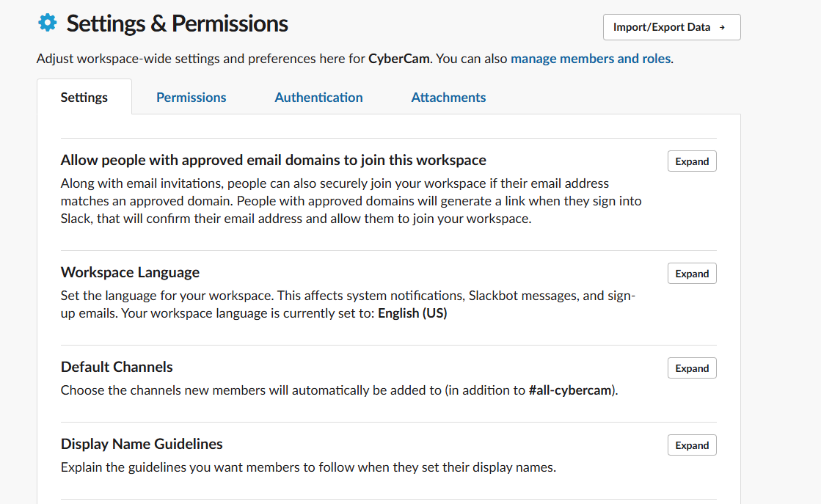Click the arrow icon in Import/Export Data
The height and width of the screenshot is (504, 821).
722,27
